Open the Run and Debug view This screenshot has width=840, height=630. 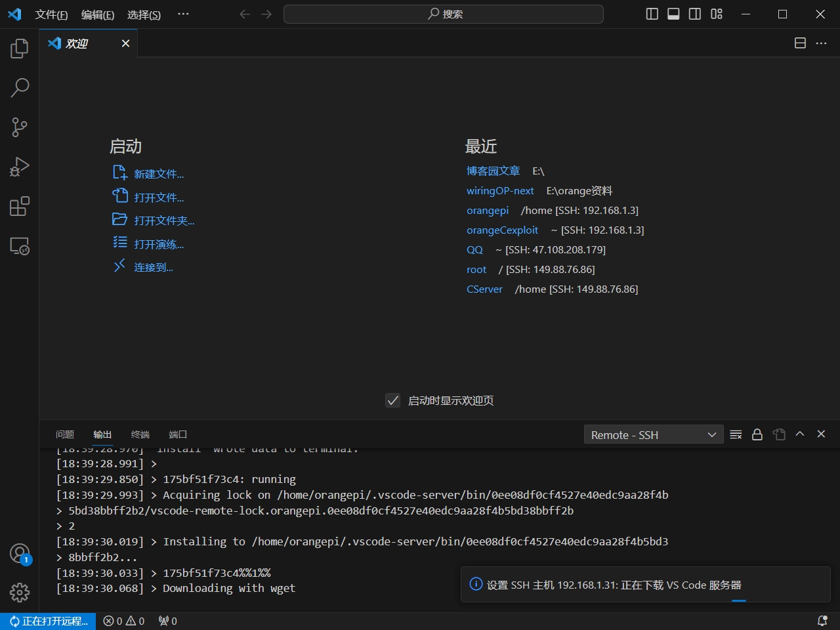coord(20,167)
